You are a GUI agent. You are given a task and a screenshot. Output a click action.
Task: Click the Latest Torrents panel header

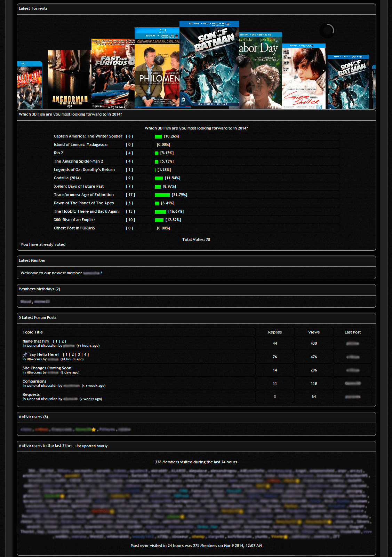click(x=196, y=9)
